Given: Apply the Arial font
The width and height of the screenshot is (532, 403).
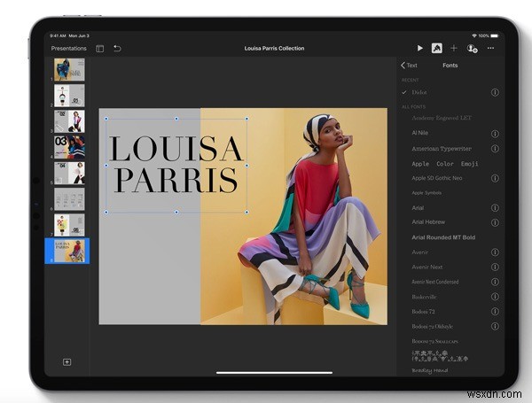Looking at the screenshot, I should 418,208.
